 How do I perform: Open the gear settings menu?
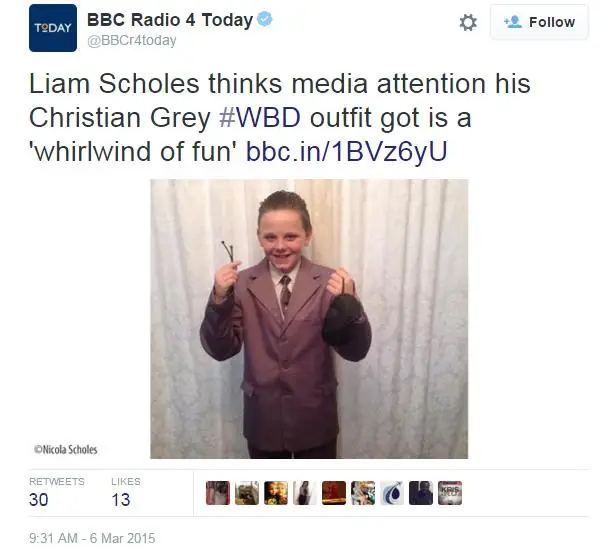pos(468,23)
